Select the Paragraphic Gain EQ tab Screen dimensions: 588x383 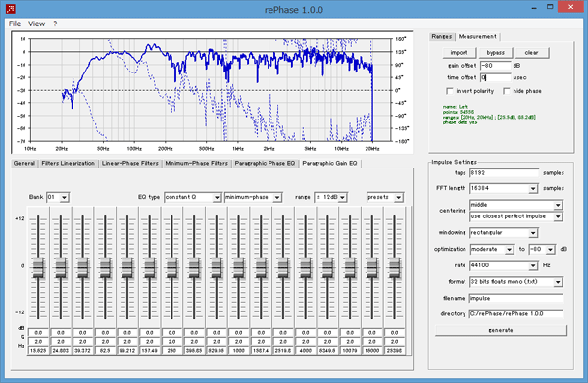pyautogui.click(x=329, y=163)
